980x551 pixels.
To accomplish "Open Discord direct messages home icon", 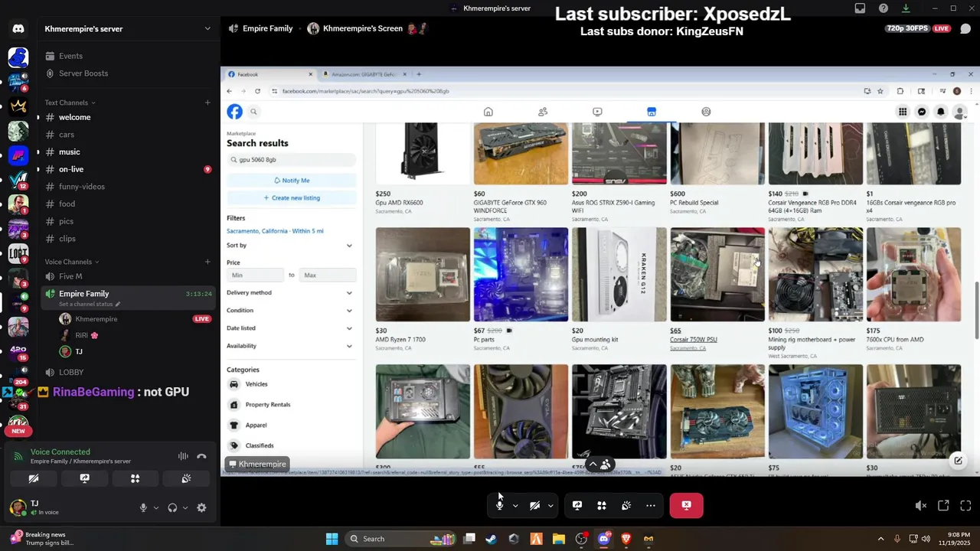I will tap(18, 29).
